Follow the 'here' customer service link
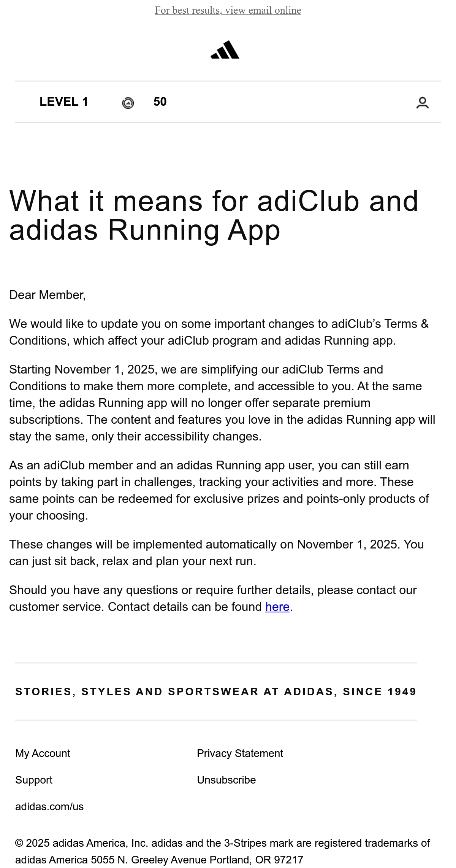 click(277, 607)
